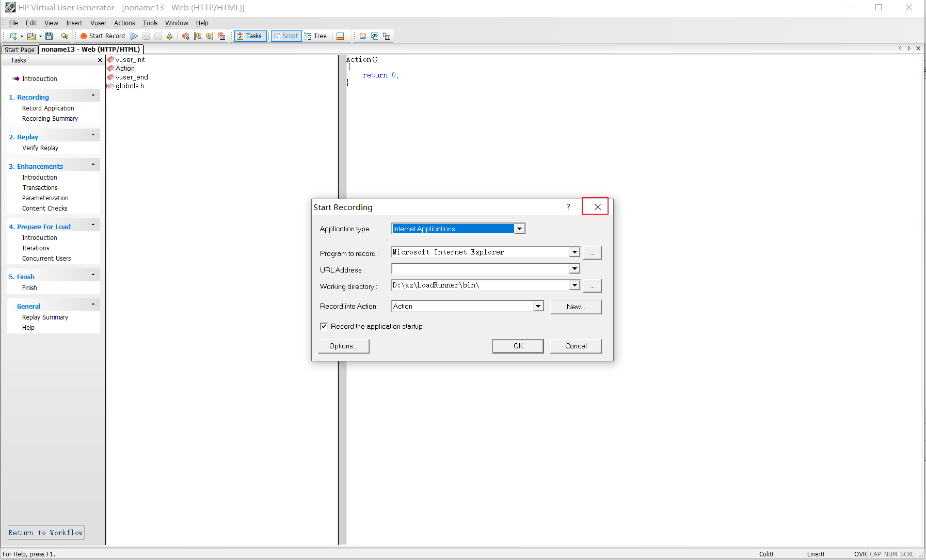926x560 pixels.
Task: Click Start Record in the toolbar
Action: click(102, 36)
